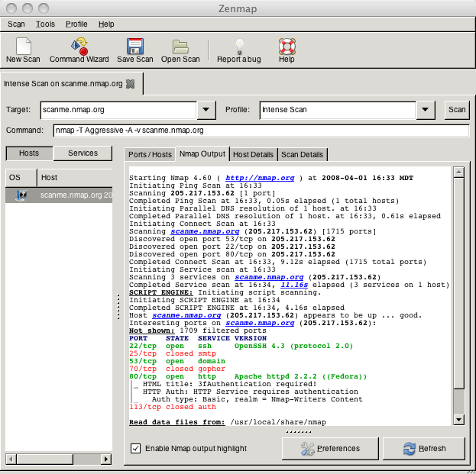Open the Scan Details tab
This screenshot has width=476, height=474.
tap(302, 154)
